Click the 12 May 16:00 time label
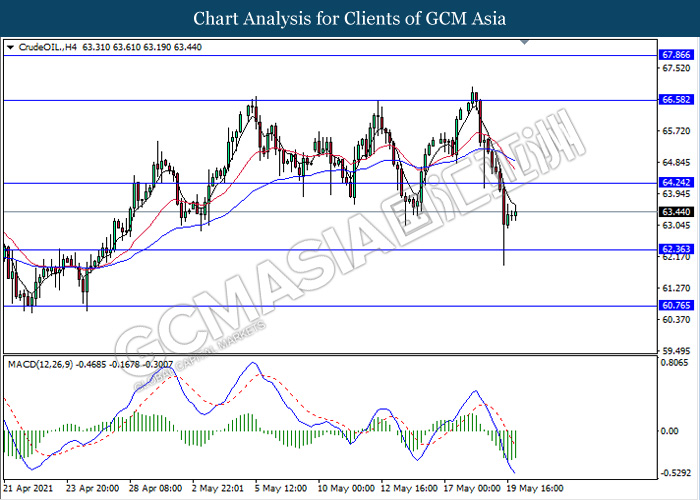This screenshot has height=500, width=700. click(409, 488)
